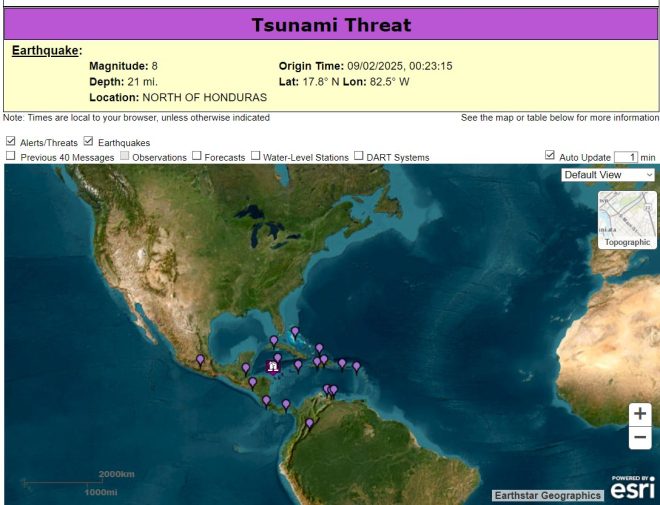Uncheck the Alerts/Threats checkbox
Image resolution: width=660 pixels, height=505 pixels.
point(11,142)
